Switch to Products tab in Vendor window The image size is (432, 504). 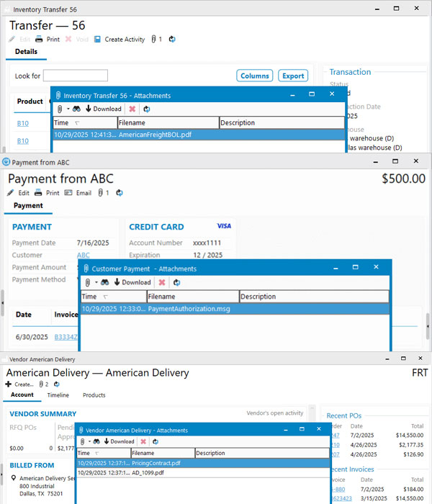point(94,395)
